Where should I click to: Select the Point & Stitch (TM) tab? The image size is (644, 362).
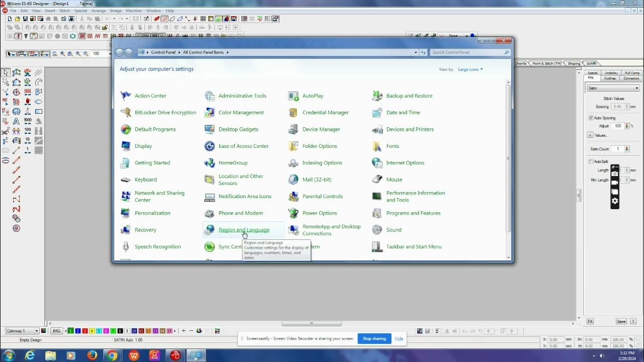(x=547, y=64)
